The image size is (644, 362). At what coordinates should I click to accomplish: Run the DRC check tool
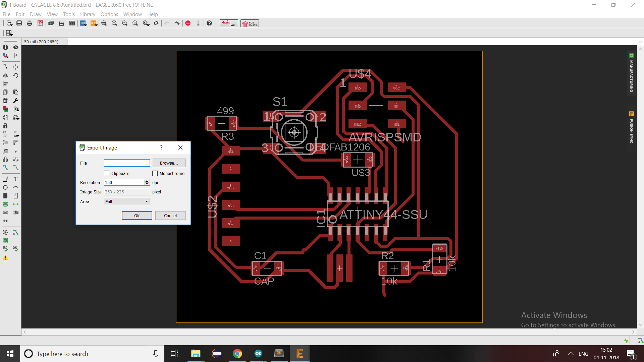15,249
